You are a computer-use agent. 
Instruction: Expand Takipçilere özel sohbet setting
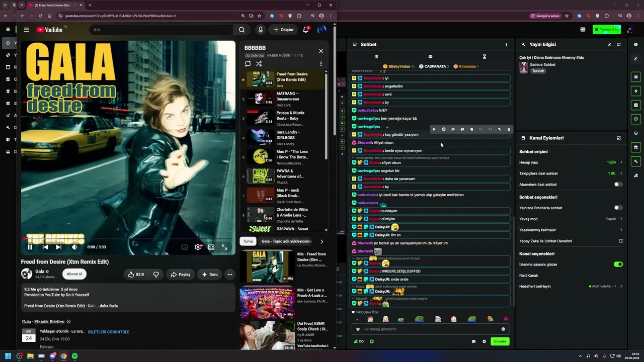tap(571, 173)
